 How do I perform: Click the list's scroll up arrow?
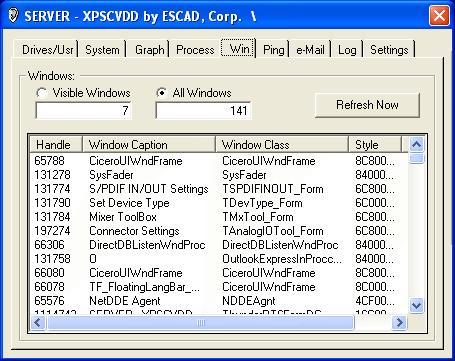pyautogui.click(x=417, y=145)
